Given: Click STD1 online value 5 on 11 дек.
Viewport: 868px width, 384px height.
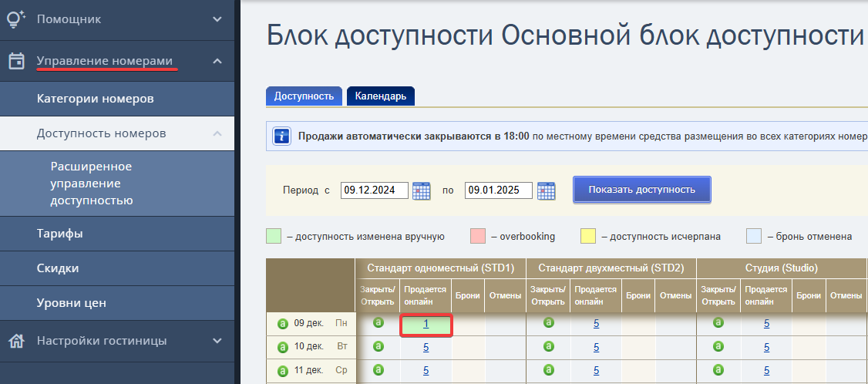Looking at the screenshot, I should pos(426,371).
